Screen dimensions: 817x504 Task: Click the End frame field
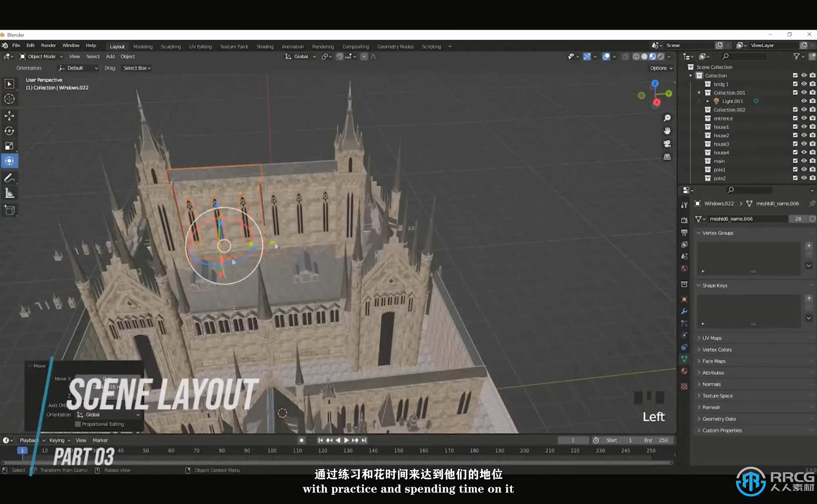(x=656, y=440)
